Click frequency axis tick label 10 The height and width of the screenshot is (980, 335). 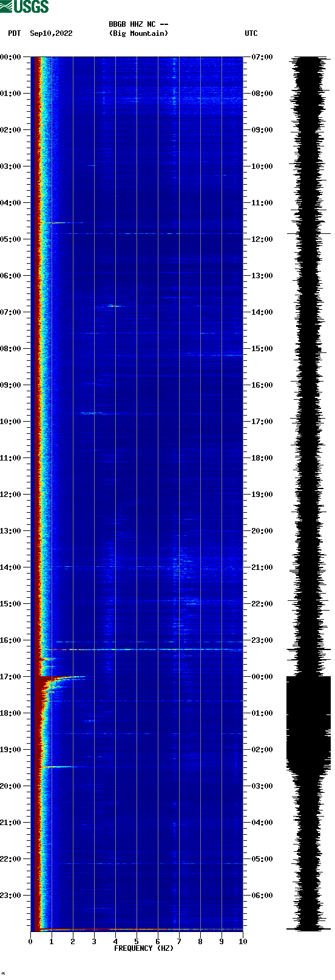click(x=243, y=942)
